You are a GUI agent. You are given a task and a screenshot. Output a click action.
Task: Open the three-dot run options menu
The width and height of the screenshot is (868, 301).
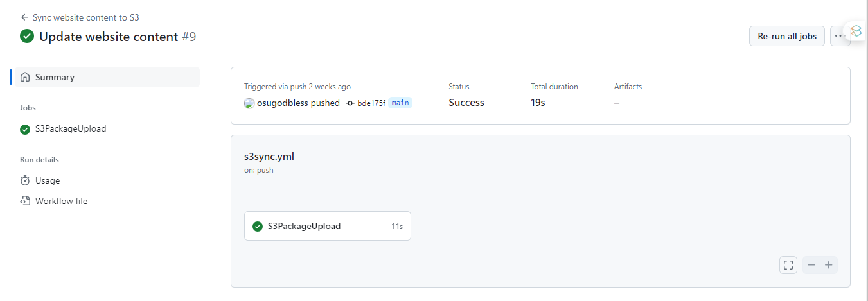pyautogui.click(x=838, y=36)
